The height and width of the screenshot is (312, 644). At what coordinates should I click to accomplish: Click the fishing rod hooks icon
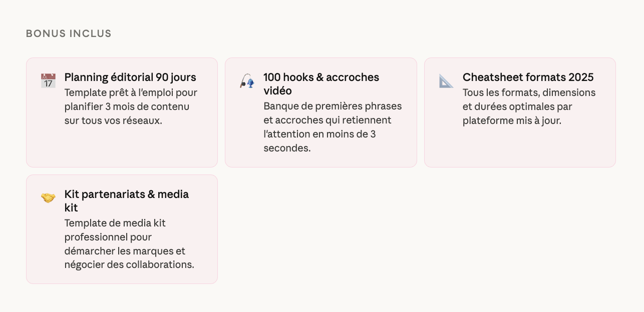[x=247, y=80]
